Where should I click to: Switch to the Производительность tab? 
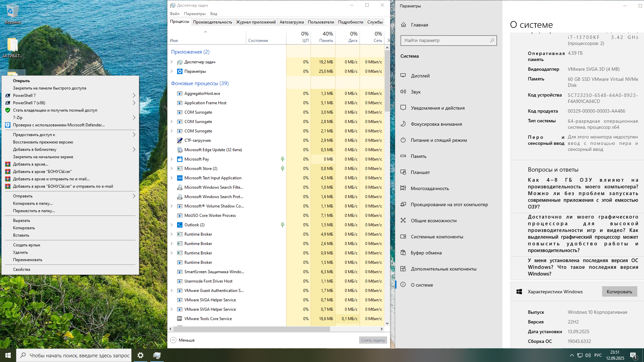coord(212,22)
